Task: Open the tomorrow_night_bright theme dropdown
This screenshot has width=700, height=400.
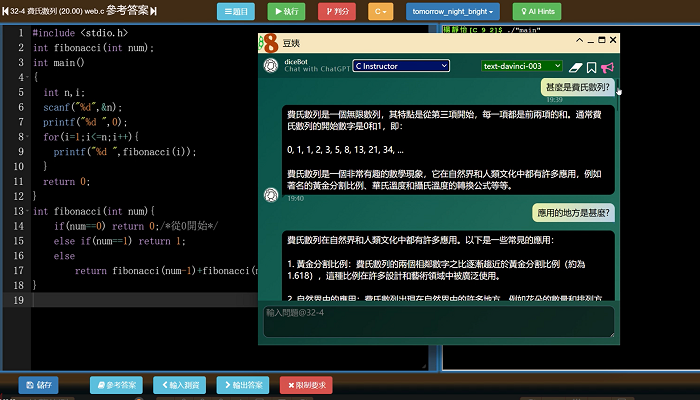Action: [452, 12]
